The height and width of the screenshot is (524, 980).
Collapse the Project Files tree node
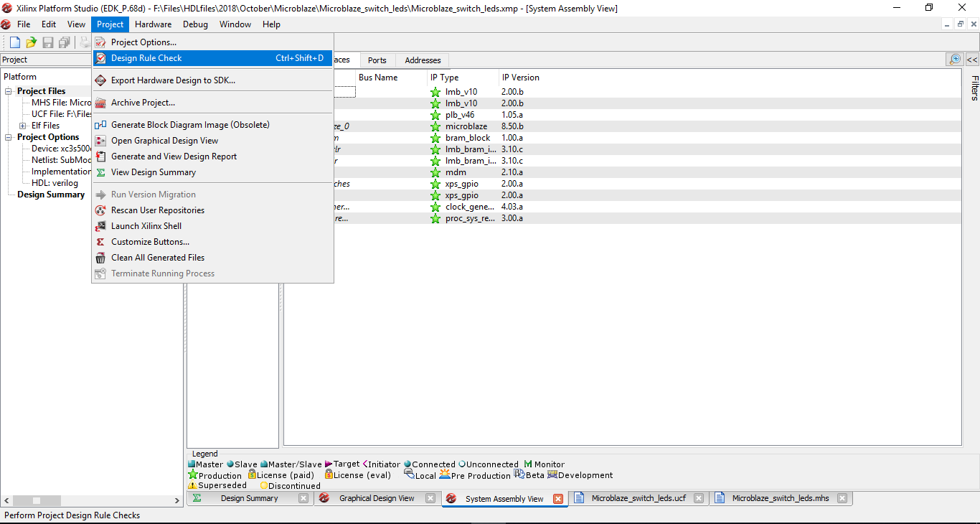pyautogui.click(x=9, y=91)
